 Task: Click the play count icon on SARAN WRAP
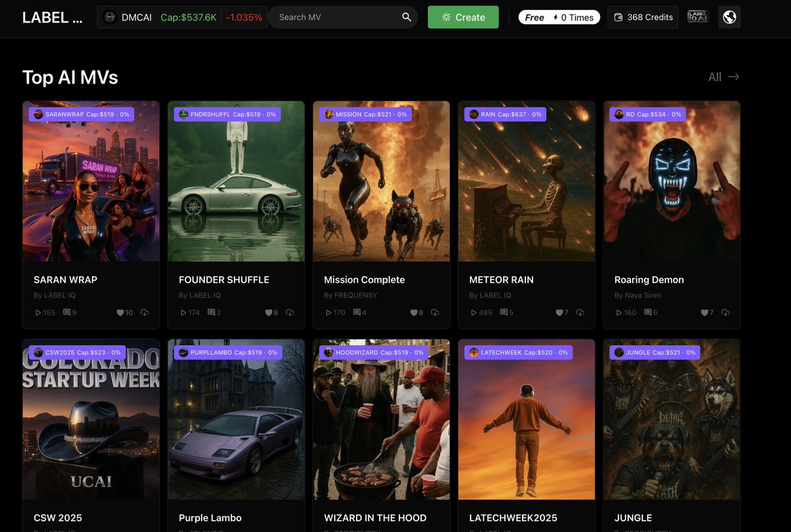pyautogui.click(x=38, y=312)
